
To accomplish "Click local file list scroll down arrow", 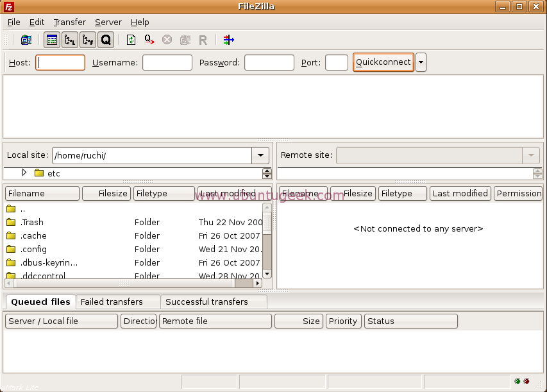I will [x=267, y=274].
